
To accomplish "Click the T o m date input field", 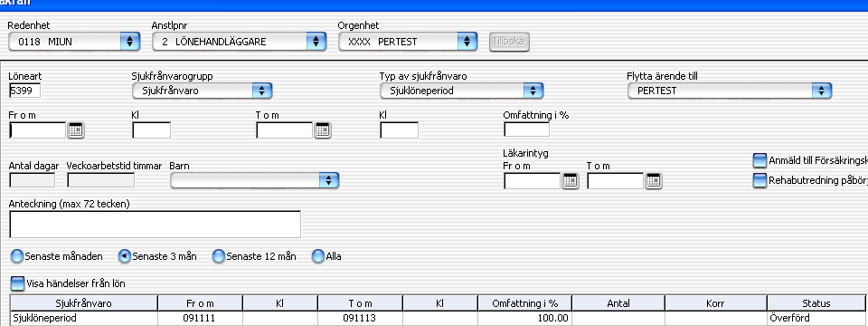I will click(285, 130).
